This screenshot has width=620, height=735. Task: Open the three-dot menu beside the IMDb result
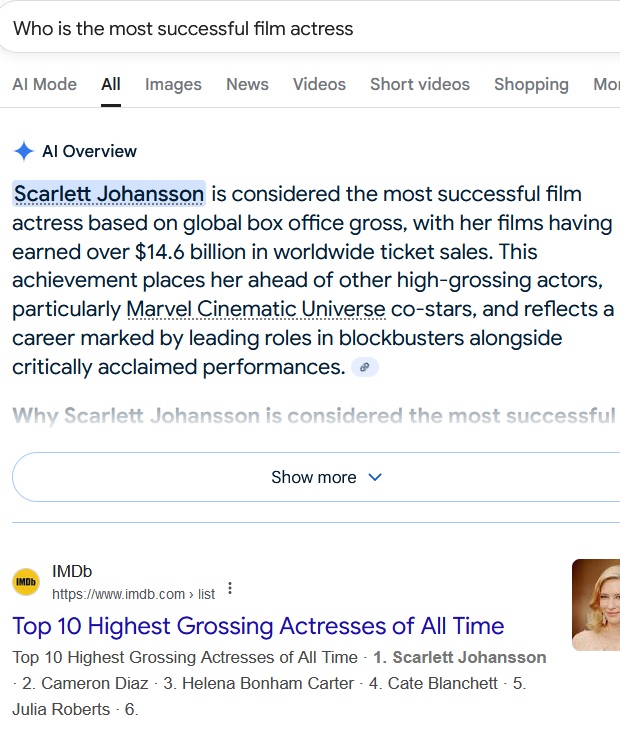tap(231, 589)
